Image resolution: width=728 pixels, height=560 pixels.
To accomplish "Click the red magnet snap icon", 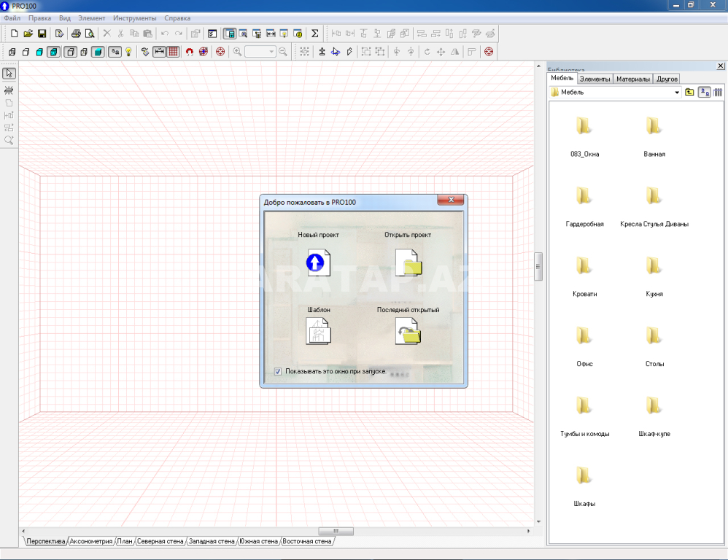I will click(x=190, y=52).
